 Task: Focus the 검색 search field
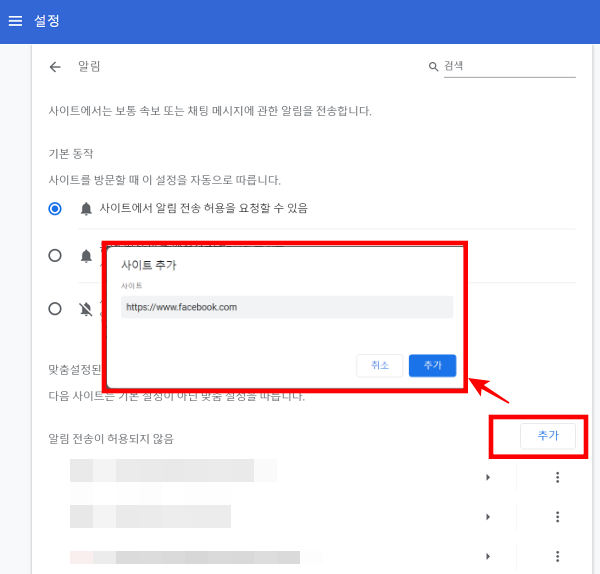click(509, 67)
